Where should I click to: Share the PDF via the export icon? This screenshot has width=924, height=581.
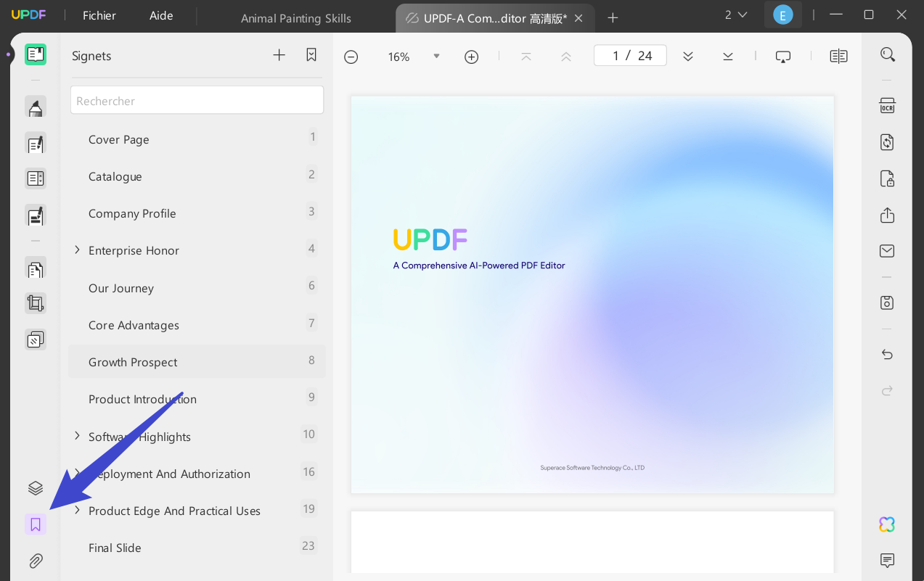click(x=887, y=215)
